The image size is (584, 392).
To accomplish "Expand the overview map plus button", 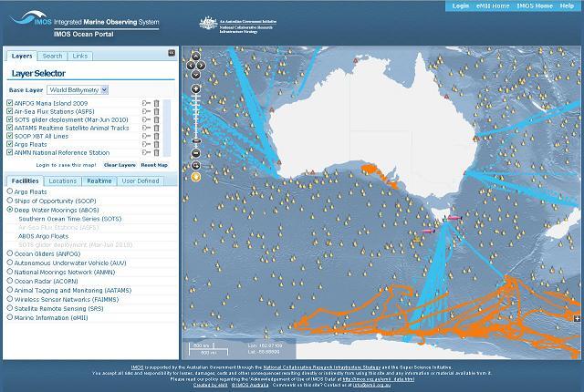I will tap(577, 318).
